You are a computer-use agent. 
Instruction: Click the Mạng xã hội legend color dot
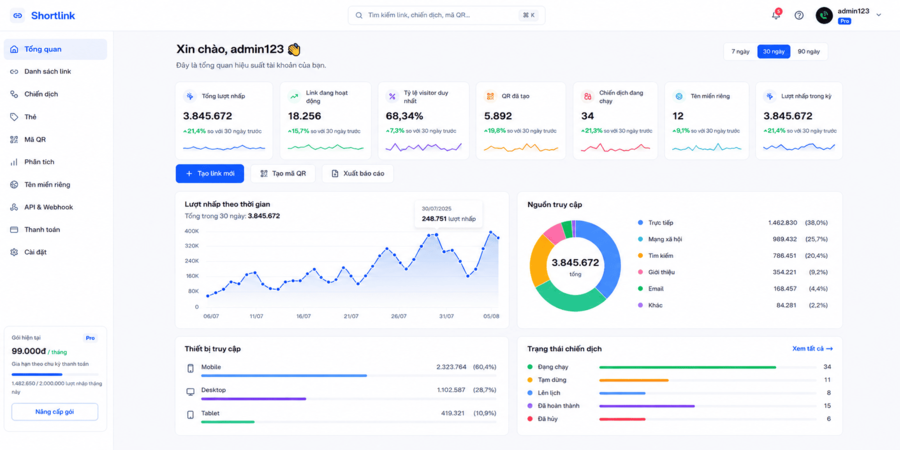pyautogui.click(x=640, y=239)
